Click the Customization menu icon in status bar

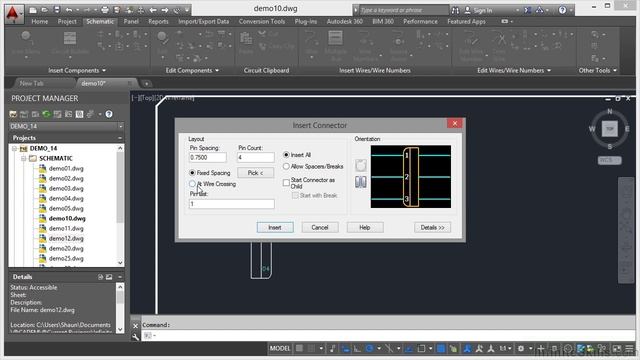coord(629,348)
